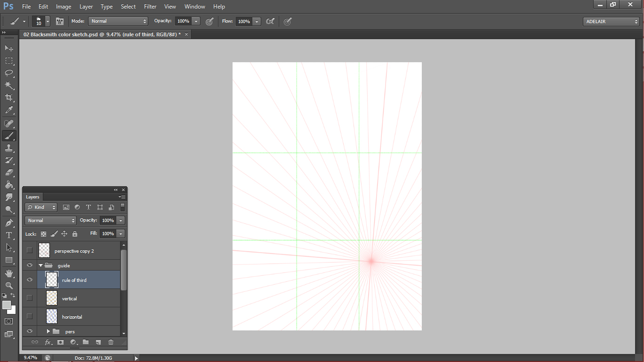This screenshot has height=362, width=644.
Task: Select the Hand tool
Action: tap(9, 273)
